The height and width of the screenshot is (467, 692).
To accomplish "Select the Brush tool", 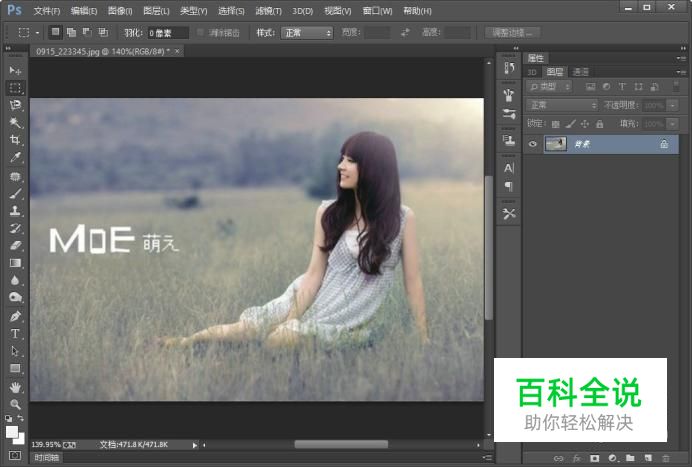I will 15,194.
